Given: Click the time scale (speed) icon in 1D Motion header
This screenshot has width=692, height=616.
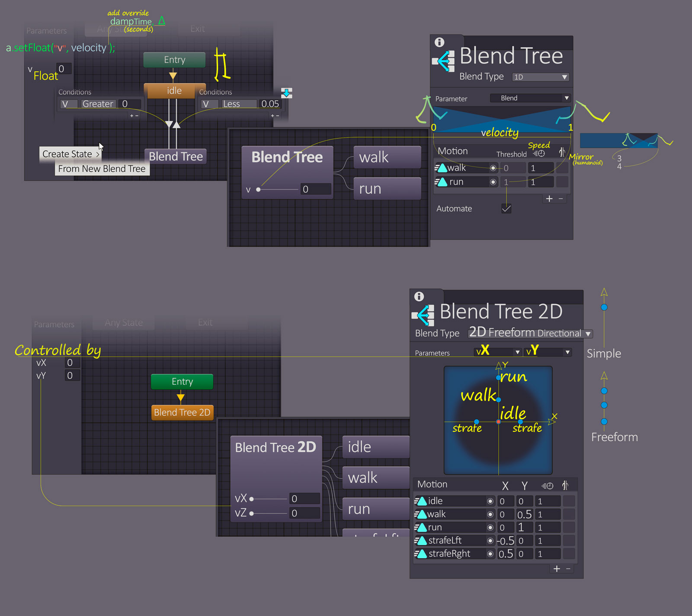Looking at the screenshot, I should coord(539,153).
